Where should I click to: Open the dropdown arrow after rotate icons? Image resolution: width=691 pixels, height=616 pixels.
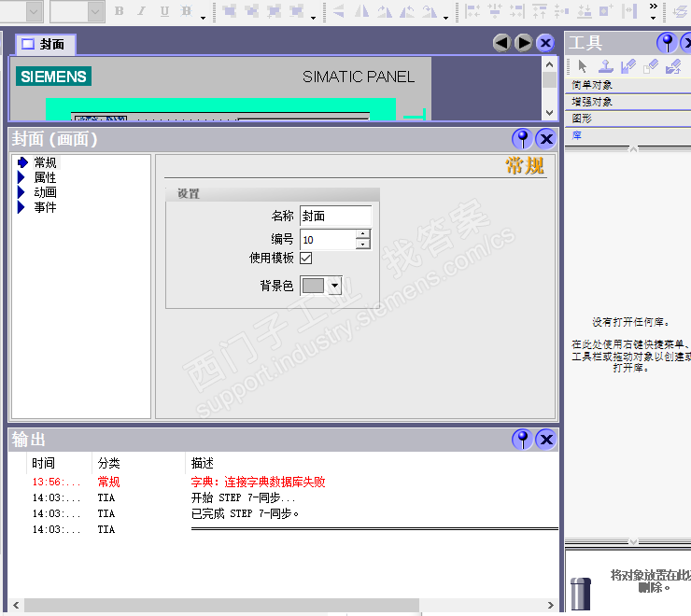446,18
